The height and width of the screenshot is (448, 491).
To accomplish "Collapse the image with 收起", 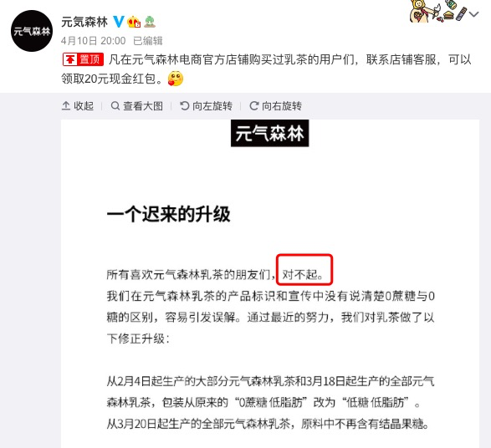I will click(78, 106).
